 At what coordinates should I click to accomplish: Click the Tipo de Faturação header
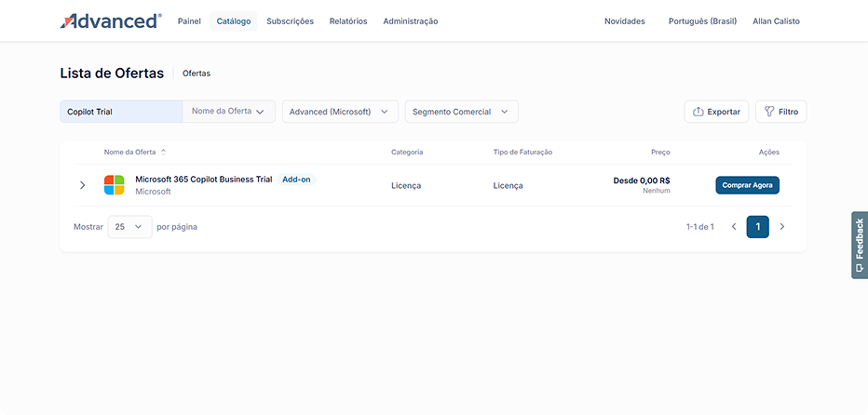[x=522, y=152]
